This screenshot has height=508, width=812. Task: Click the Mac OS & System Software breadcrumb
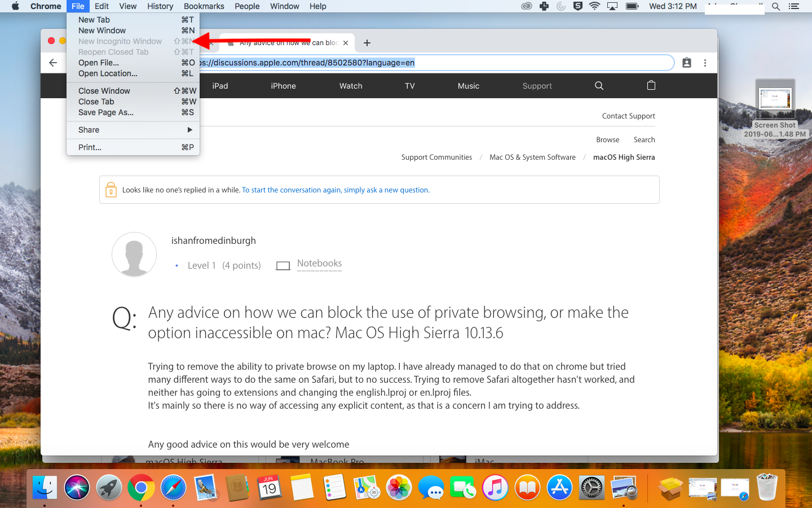[533, 157]
